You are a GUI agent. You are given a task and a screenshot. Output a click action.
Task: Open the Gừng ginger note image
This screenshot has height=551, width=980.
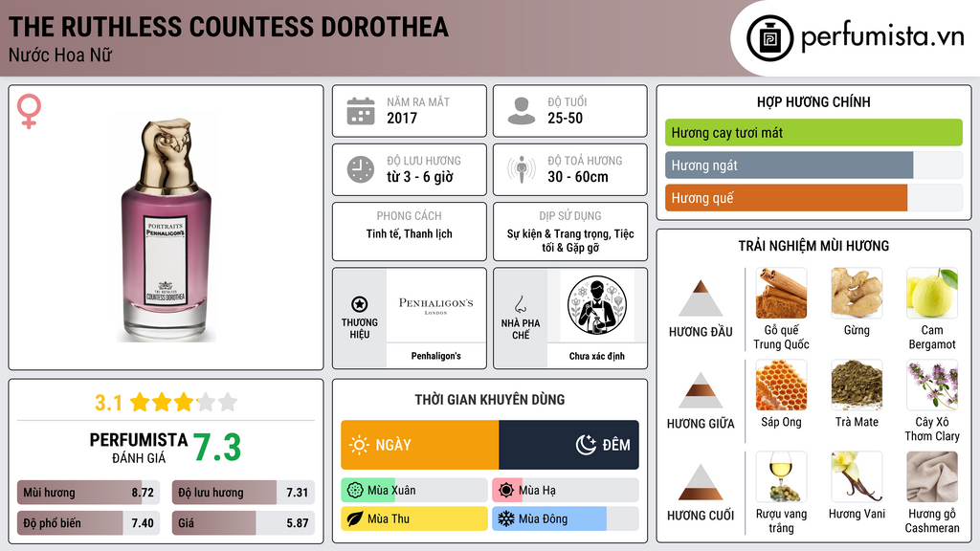click(x=857, y=293)
